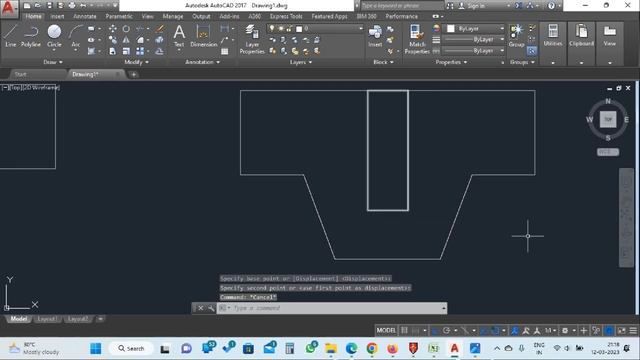Toggle grid display in status bar
This screenshot has width=640, height=360.
click(404, 330)
